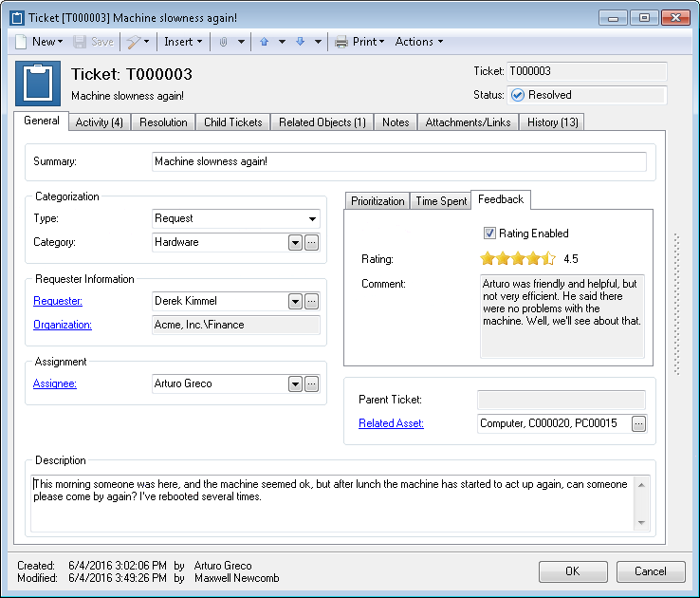Click the paperclip attachment icon

pyautogui.click(x=223, y=42)
